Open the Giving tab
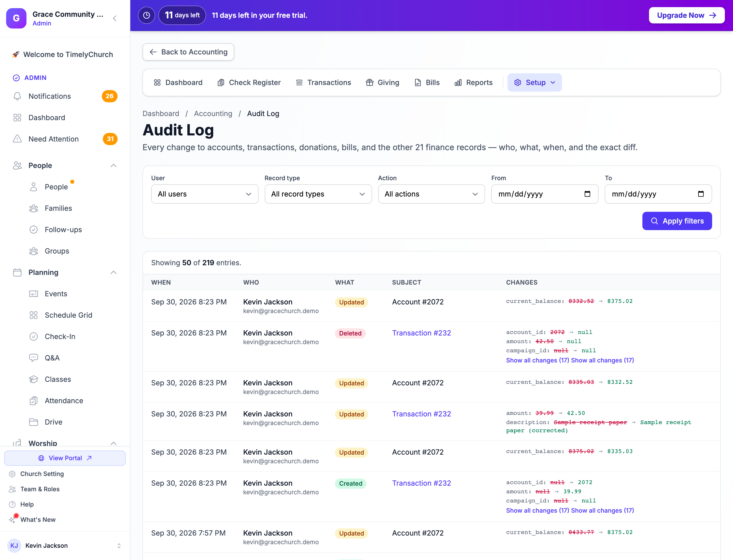 pyautogui.click(x=382, y=82)
